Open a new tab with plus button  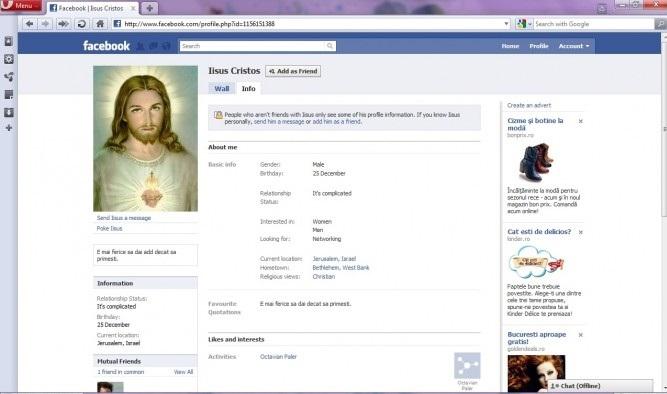click(x=149, y=8)
